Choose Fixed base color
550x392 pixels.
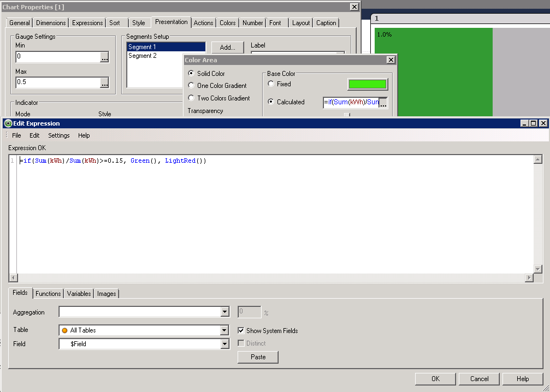(x=271, y=84)
